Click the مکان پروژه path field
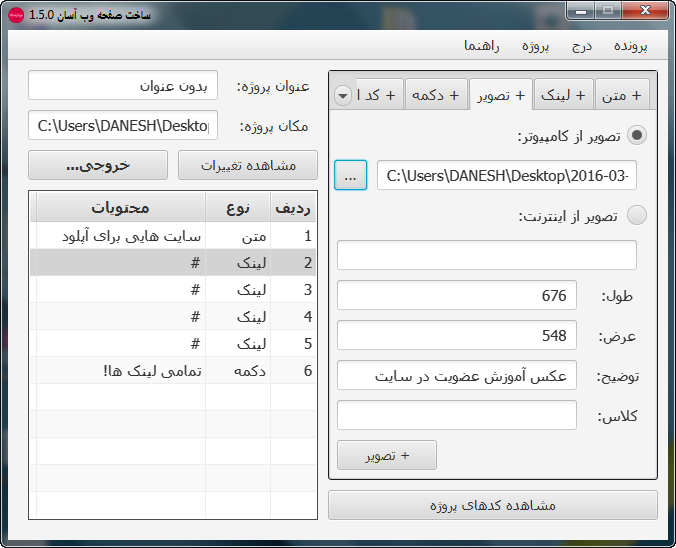The height and width of the screenshot is (548, 676). point(123,125)
